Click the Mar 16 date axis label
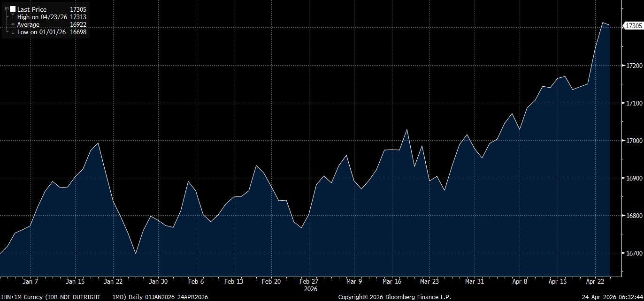644x301 pixels. pyautogui.click(x=391, y=282)
